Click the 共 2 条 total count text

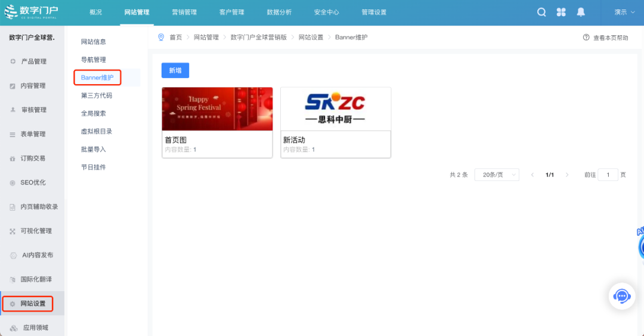click(x=459, y=175)
